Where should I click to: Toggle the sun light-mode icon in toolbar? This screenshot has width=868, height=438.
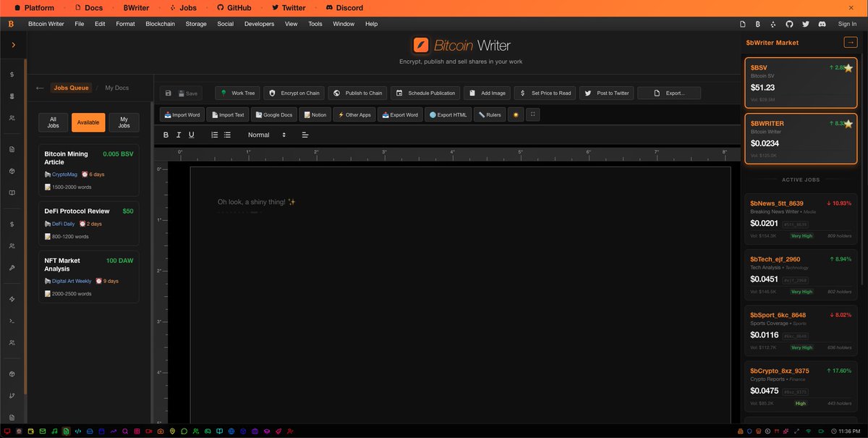pos(516,114)
